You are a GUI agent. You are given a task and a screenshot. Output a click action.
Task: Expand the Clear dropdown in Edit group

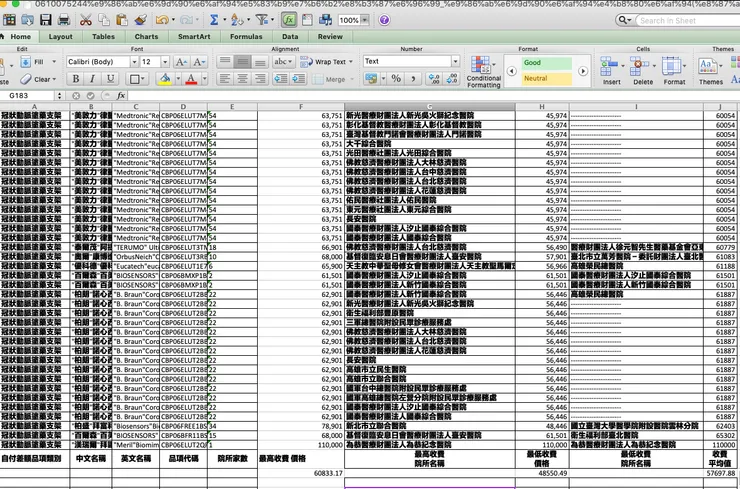54,79
